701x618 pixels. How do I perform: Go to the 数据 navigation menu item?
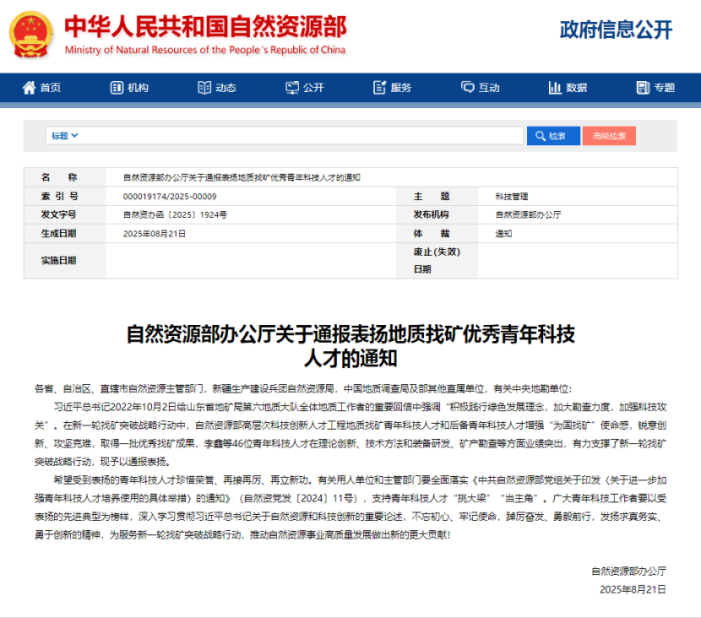[x=576, y=88]
